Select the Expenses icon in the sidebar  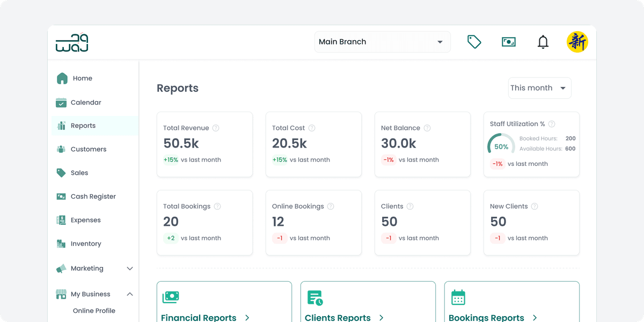coord(61,219)
